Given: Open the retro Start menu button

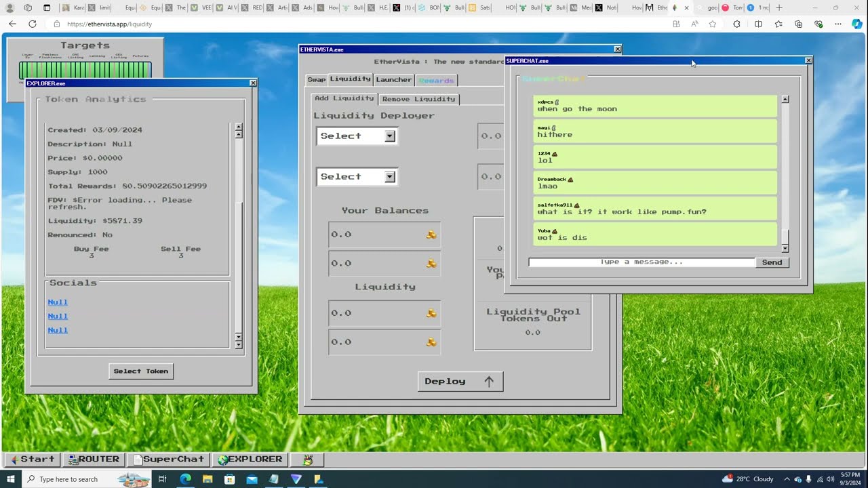Looking at the screenshot, I should (x=31, y=460).
